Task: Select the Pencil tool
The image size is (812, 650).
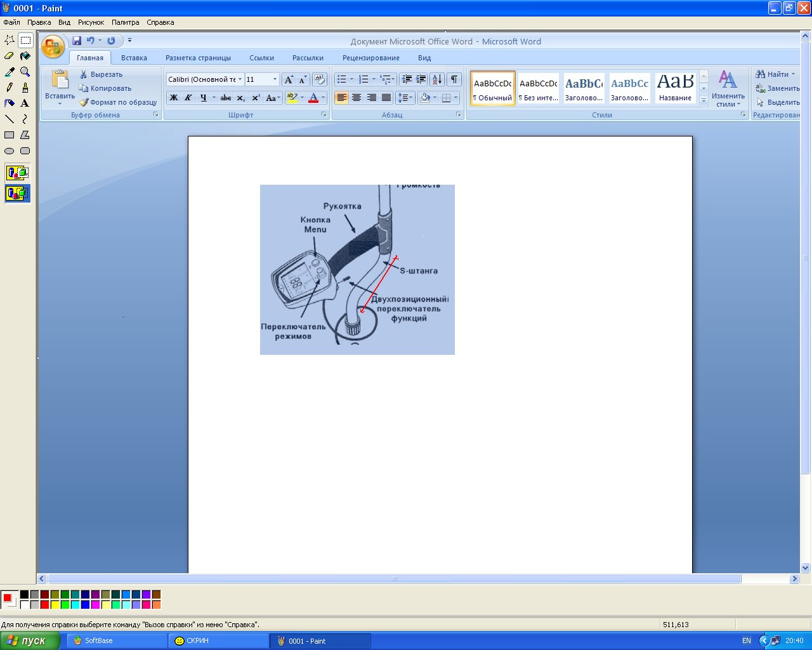Action: [10, 88]
